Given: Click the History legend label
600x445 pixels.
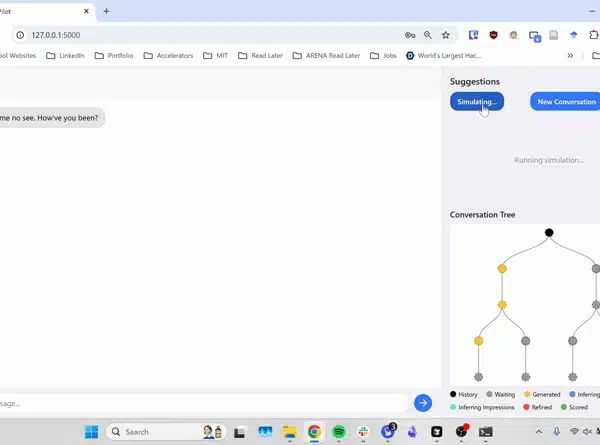Looking at the screenshot, I should pos(468,394).
